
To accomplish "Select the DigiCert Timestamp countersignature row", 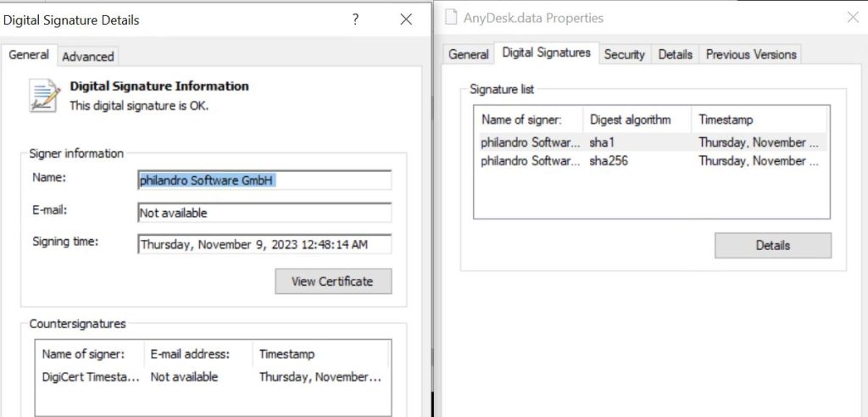I will click(x=90, y=377).
